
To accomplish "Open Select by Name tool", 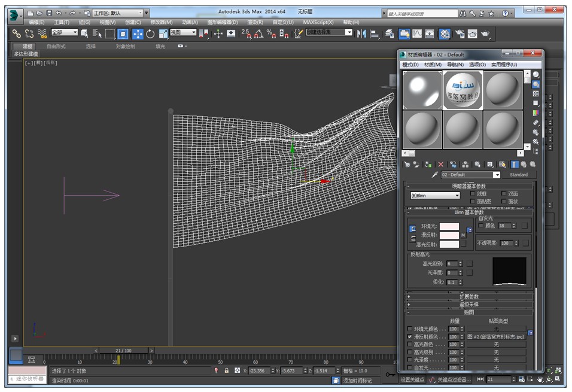I will coord(97,34).
